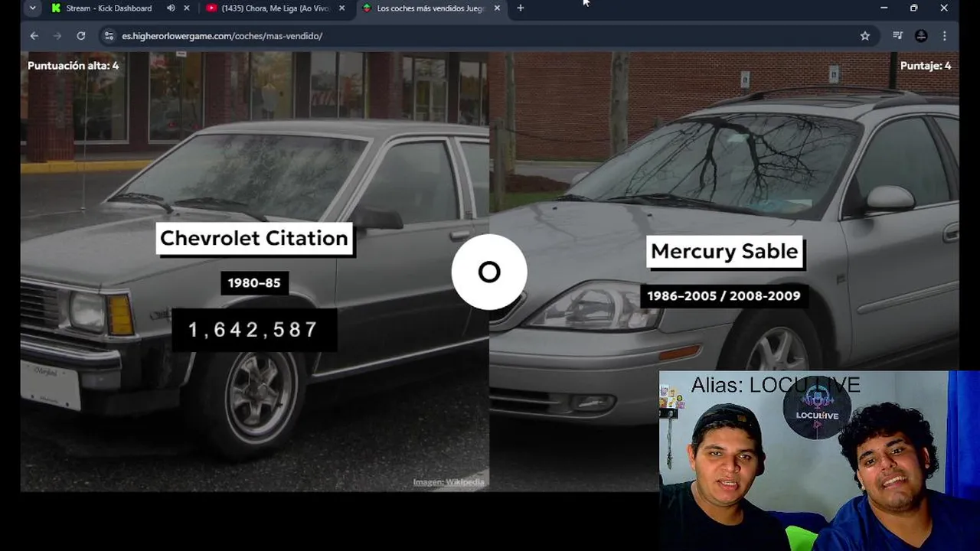Open the media controls icon
The image size is (980, 551).
898,36
